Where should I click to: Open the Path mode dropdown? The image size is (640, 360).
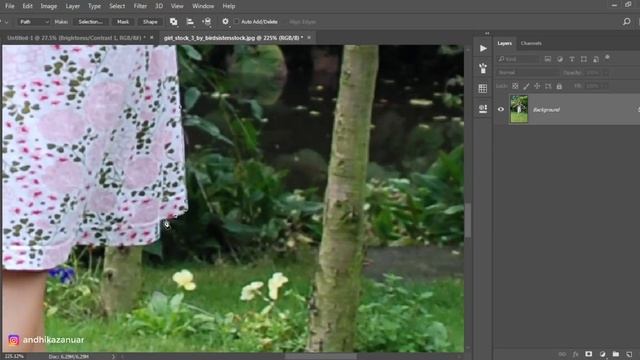(x=33, y=22)
